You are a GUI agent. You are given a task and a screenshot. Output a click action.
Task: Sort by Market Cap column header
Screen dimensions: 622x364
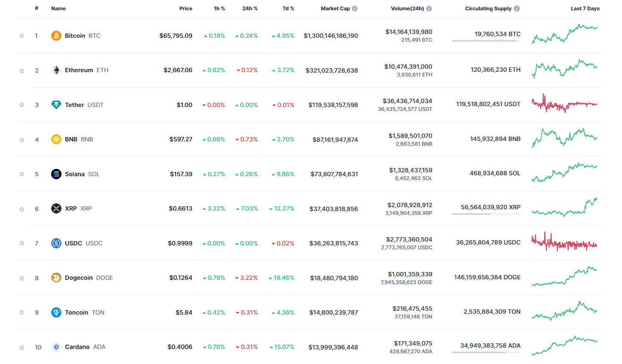point(335,9)
